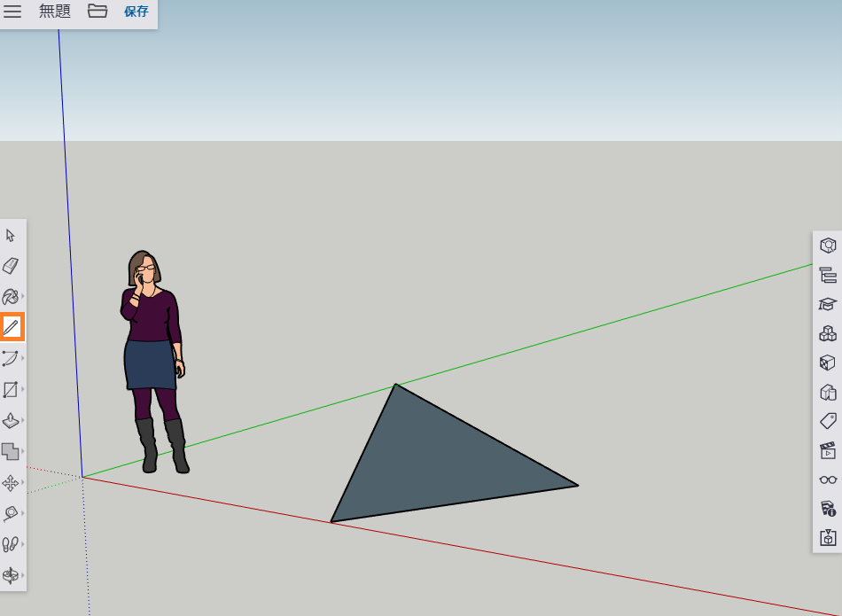The height and width of the screenshot is (616, 842).
Task: Open the Scenes clapperboard panel
Action: [x=828, y=450]
